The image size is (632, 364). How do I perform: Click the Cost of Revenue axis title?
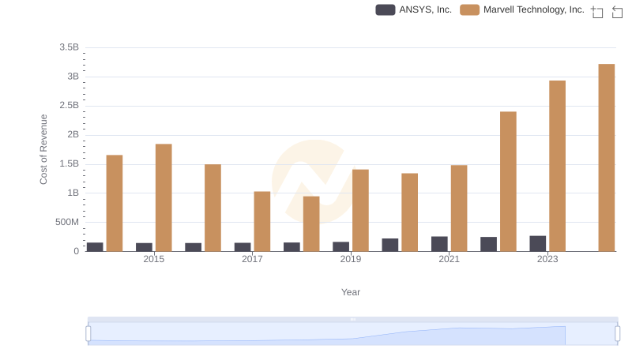tap(43, 149)
